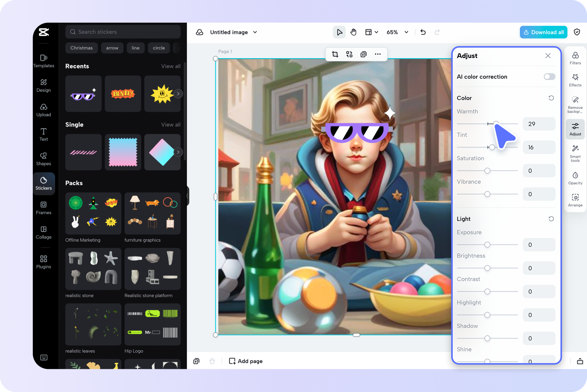
Task: Reset the Light adjustments
Action: click(x=551, y=219)
